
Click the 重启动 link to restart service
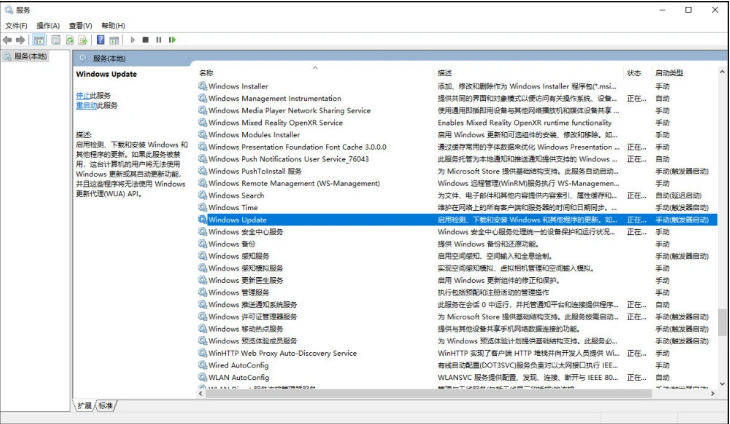tap(86, 105)
